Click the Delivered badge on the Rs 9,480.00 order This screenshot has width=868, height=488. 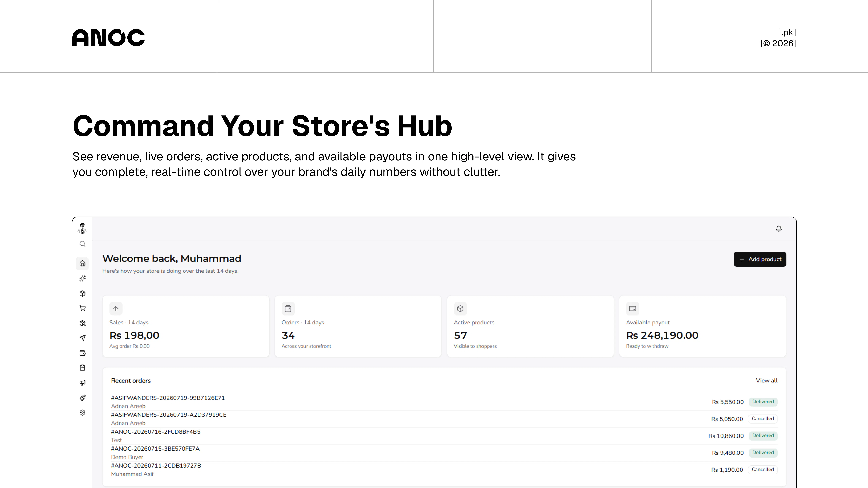click(x=763, y=453)
